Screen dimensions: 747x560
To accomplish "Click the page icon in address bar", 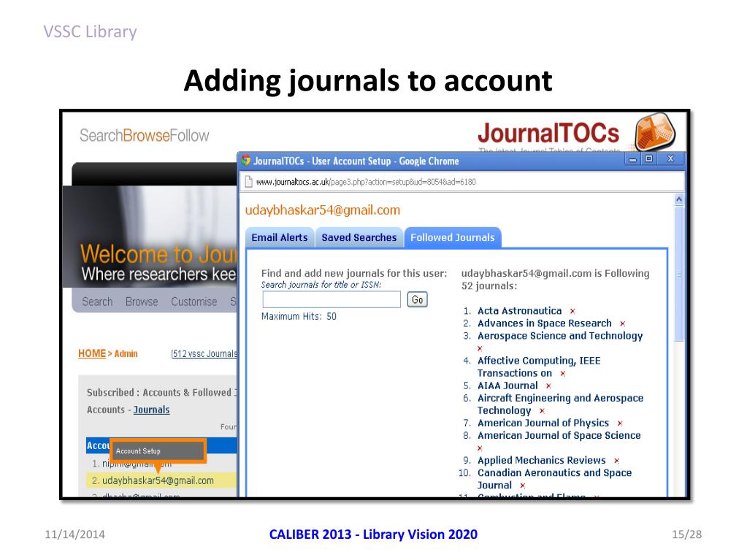I will (248, 182).
